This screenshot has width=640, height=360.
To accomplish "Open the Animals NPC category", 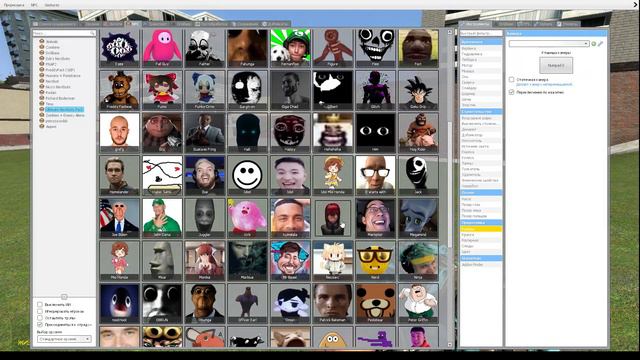I will [52, 42].
